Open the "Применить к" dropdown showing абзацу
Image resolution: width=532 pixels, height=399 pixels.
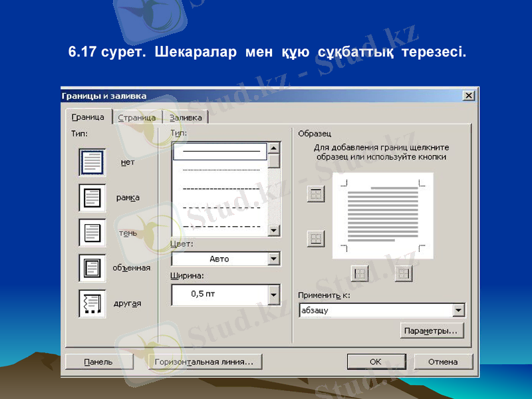pyautogui.click(x=460, y=310)
